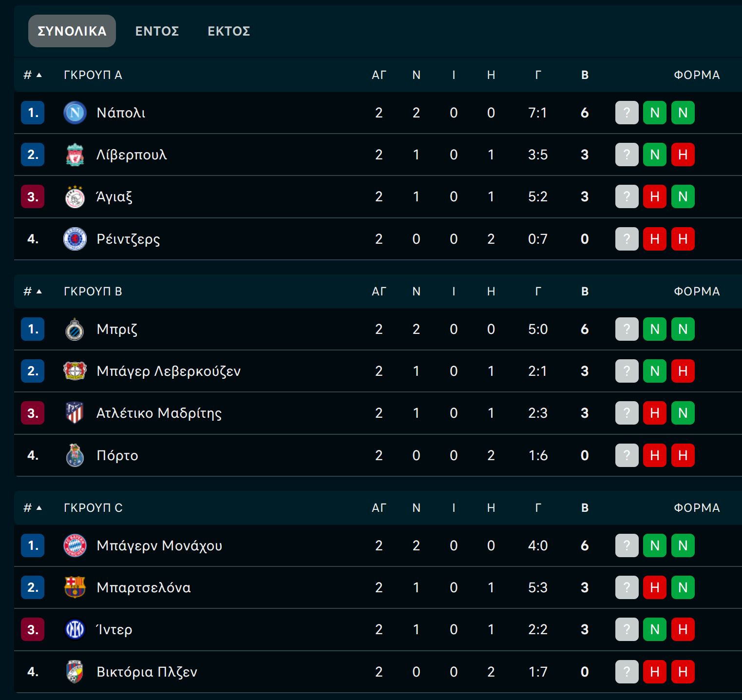The height and width of the screenshot is (700, 742).
Task: Select the Rangers club badge
Action: click(x=75, y=239)
